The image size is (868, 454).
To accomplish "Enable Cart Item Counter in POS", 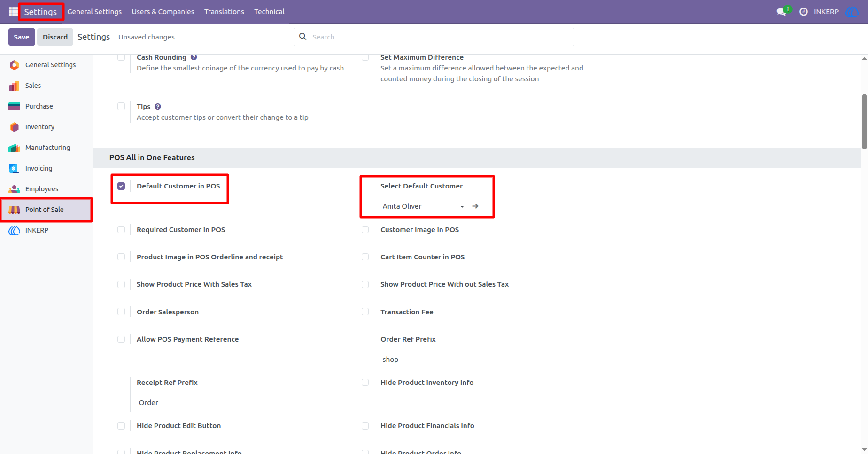I will point(365,257).
